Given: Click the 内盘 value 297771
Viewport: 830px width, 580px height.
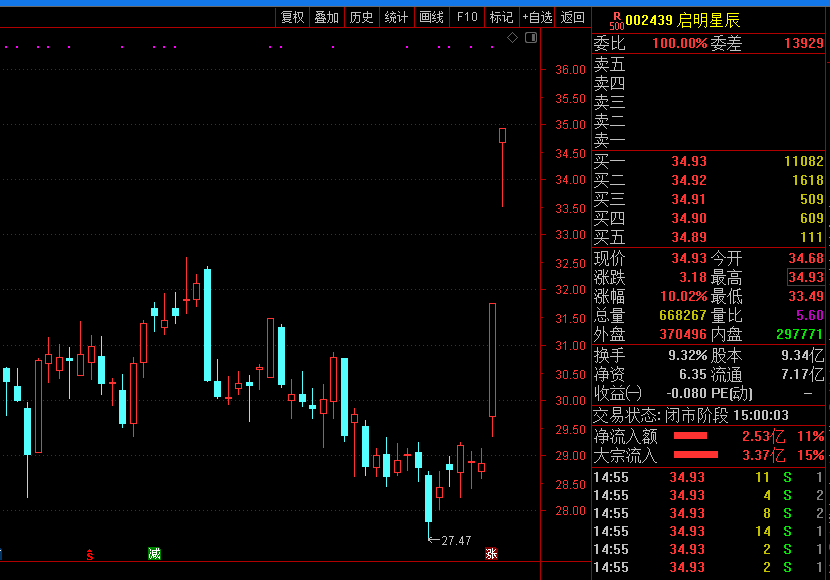Looking at the screenshot, I should pyautogui.click(x=799, y=334).
